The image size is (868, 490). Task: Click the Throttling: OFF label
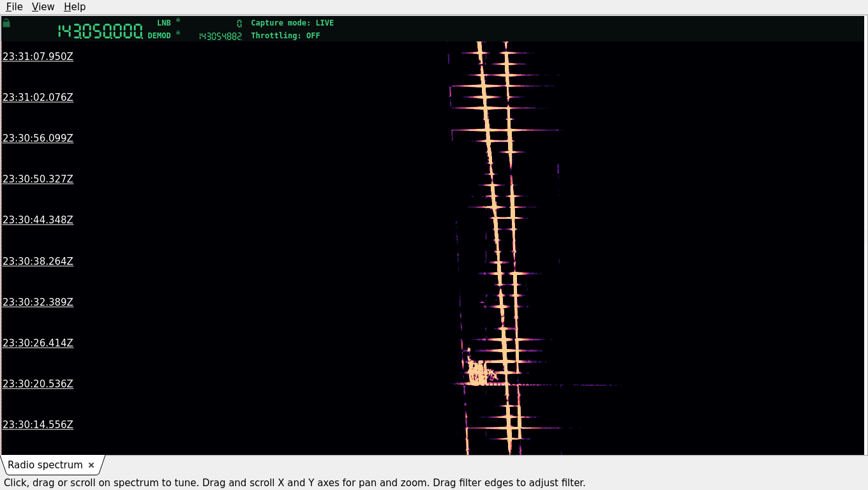pos(285,36)
